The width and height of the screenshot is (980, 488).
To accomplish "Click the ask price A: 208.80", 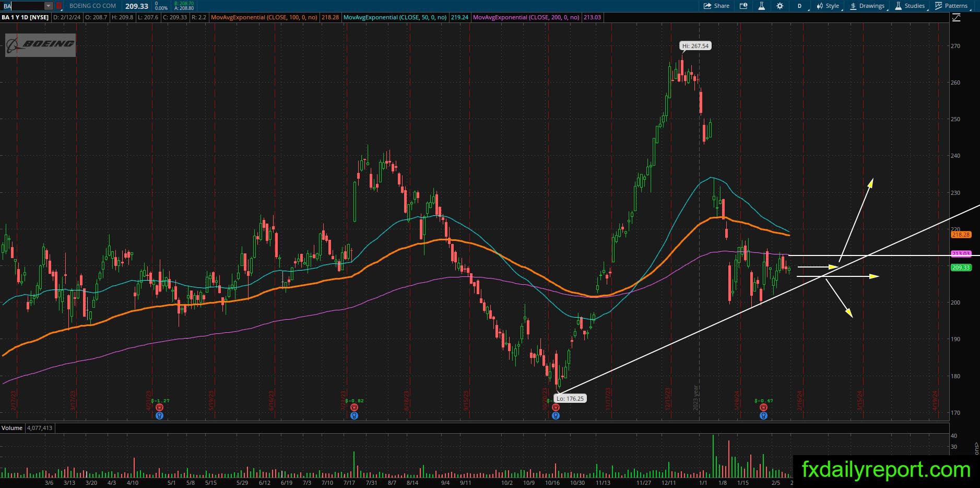I will [x=184, y=8].
